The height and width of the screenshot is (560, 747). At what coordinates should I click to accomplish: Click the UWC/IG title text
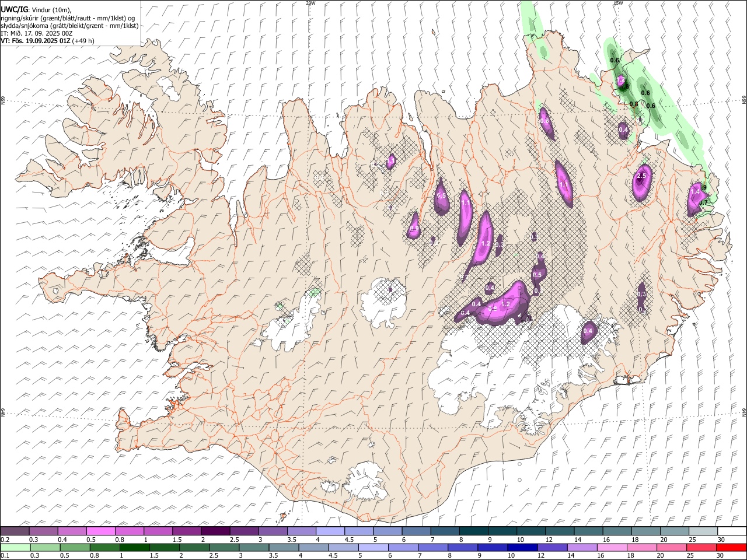(13, 10)
